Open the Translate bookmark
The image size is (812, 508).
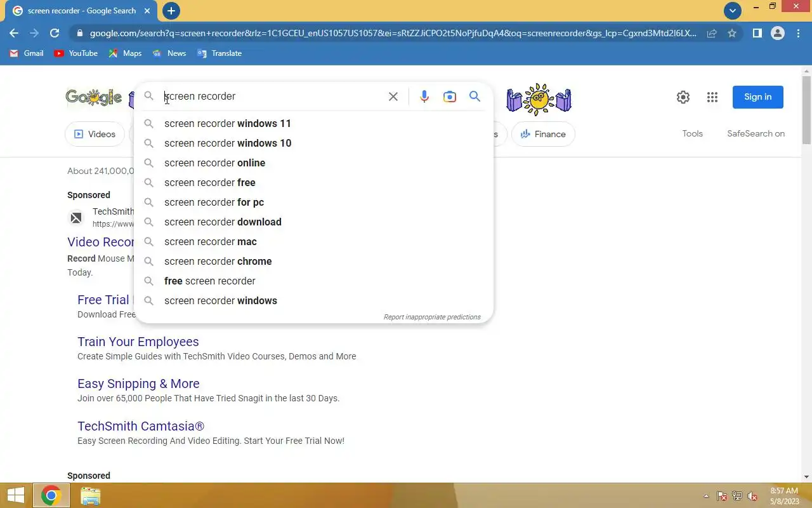(x=219, y=53)
